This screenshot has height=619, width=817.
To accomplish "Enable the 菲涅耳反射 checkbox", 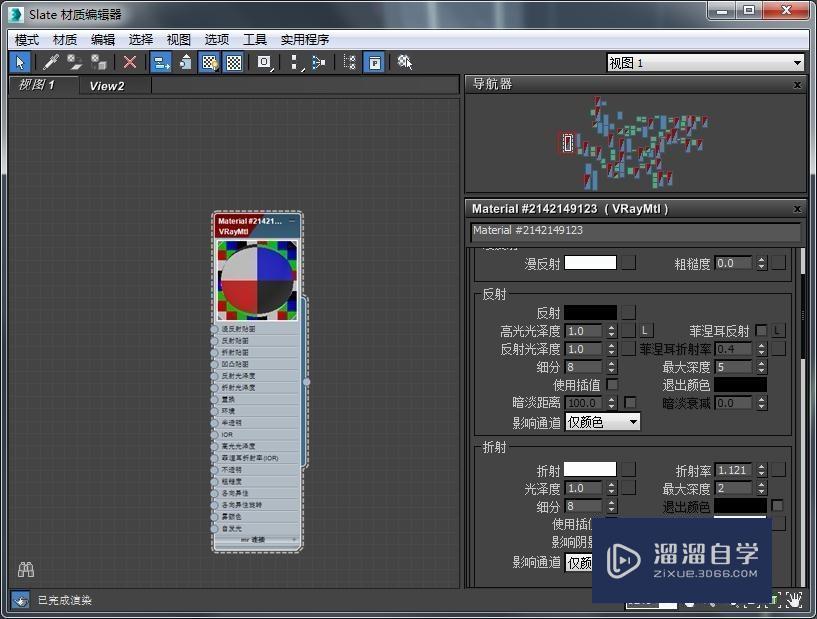I will (x=761, y=331).
